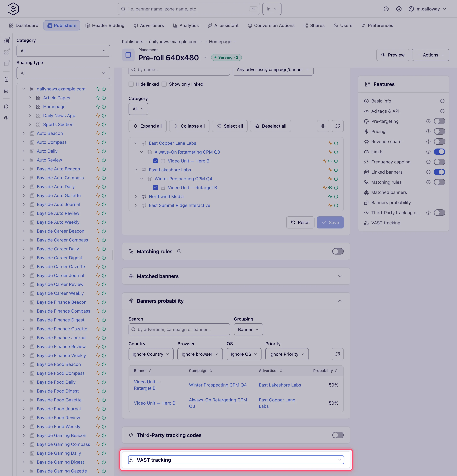457x476 pixels.
Task: Toggle eye visibility button in linked banners
Action: [323, 126]
